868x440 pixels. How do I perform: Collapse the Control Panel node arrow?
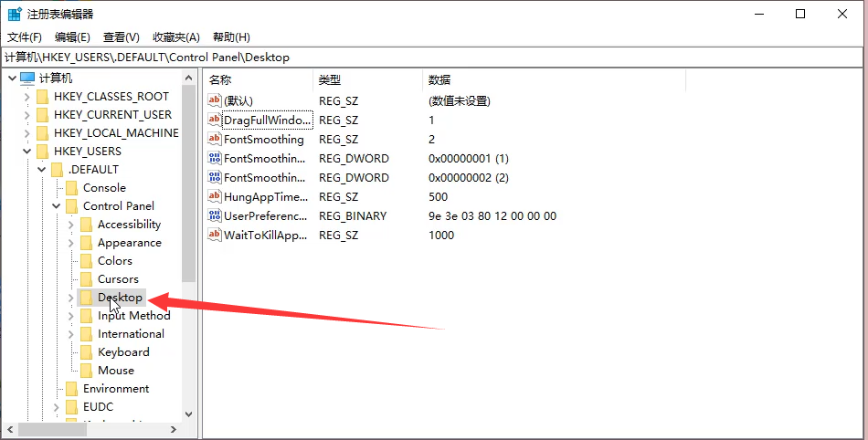tap(56, 206)
